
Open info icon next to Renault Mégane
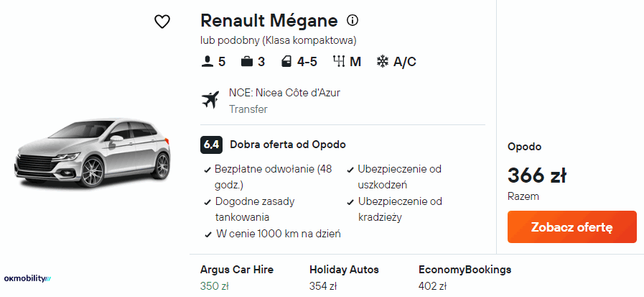[x=353, y=20]
